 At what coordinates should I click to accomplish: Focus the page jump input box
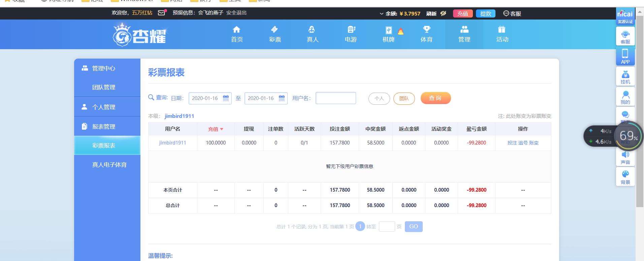pyautogui.click(x=387, y=226)
